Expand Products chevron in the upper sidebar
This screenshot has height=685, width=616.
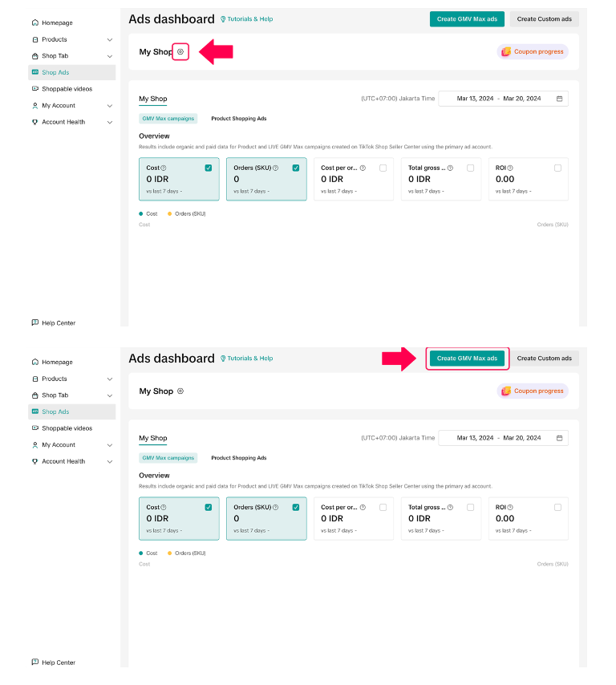[109, 39]
